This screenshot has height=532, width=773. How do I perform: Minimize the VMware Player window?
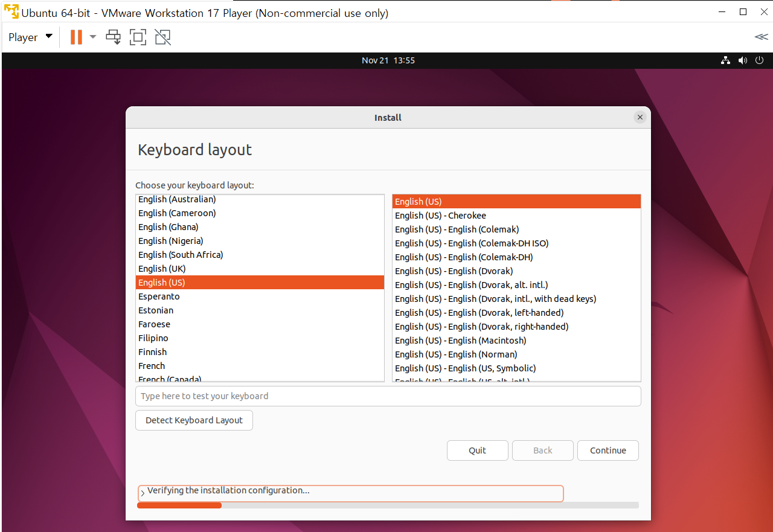(722, 12)
